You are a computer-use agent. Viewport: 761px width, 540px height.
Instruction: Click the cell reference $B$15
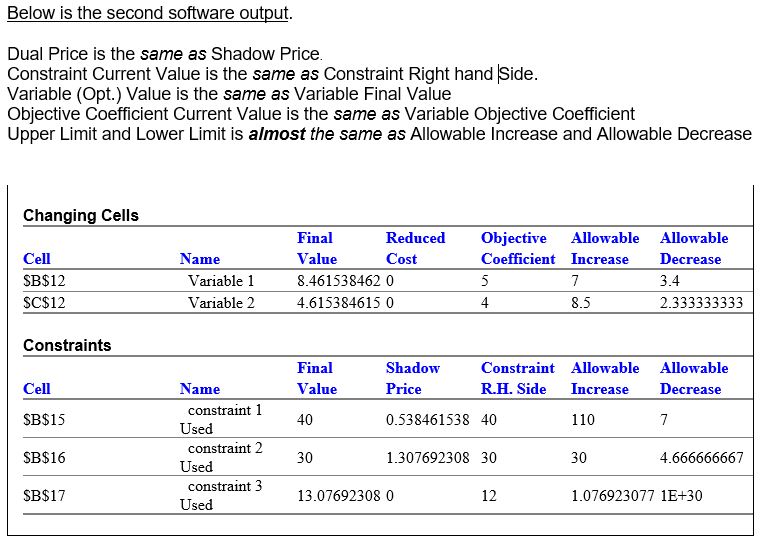[44, 420]
